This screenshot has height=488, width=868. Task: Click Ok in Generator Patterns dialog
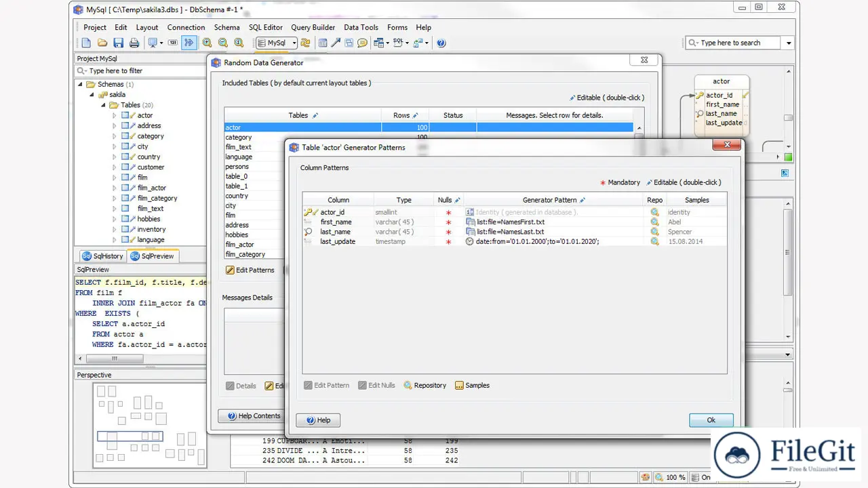pyautogui.click(x=711, y=420)
